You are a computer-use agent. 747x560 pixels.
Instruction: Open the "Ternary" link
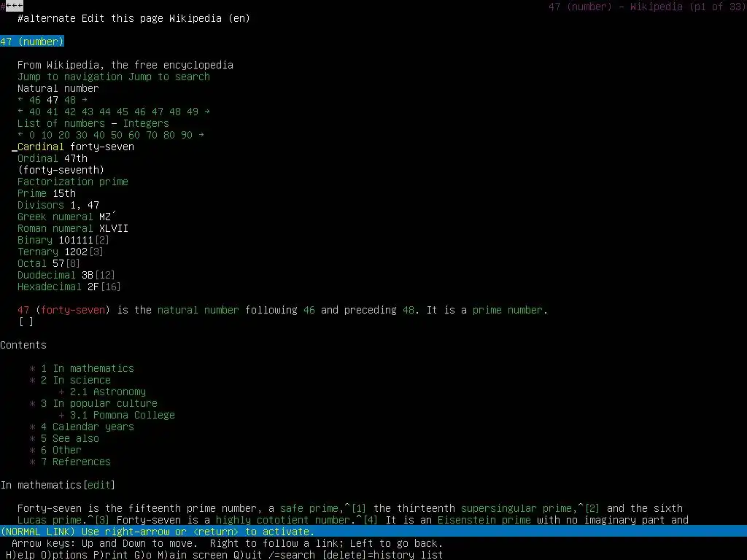click(x=38, y=252)
